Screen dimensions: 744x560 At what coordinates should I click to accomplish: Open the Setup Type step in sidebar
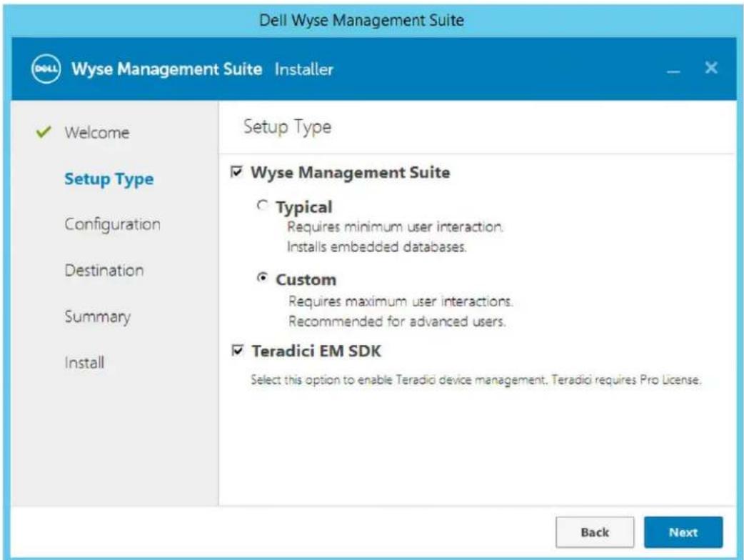109,179
